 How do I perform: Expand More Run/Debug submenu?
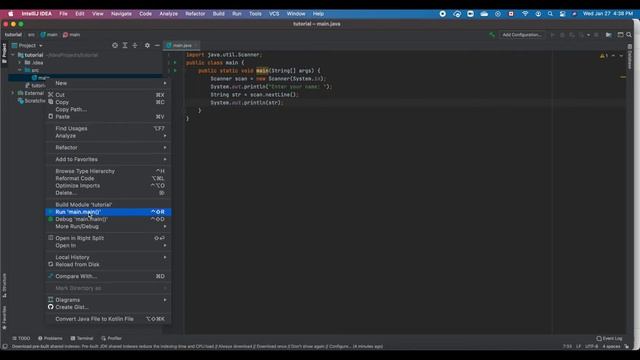click(108, 227)
